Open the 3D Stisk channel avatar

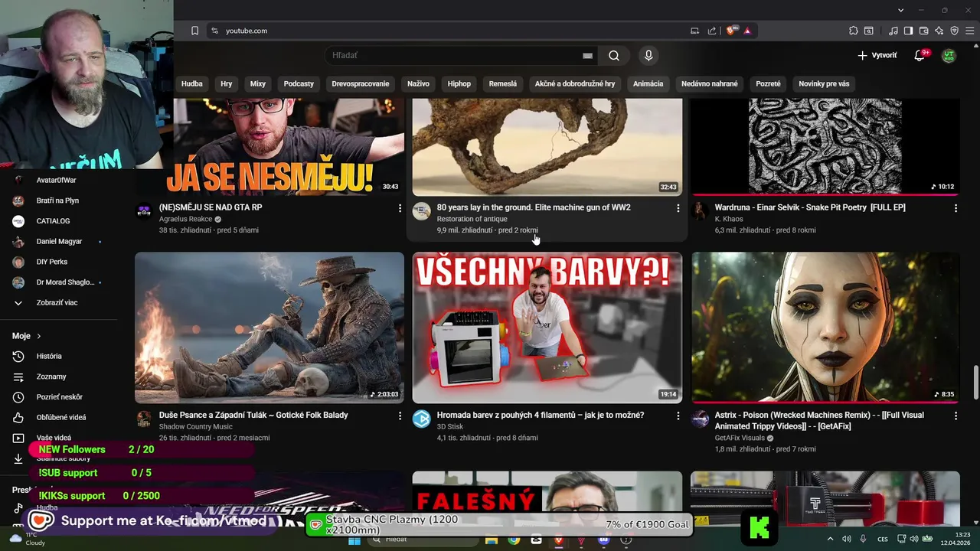pyautogui.click(x=422, y=419)
